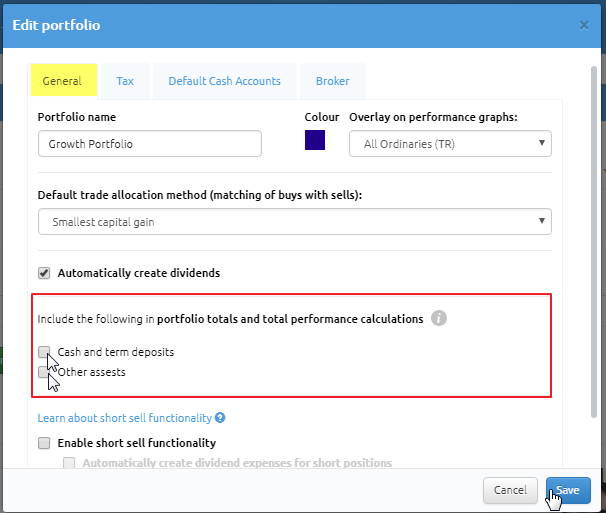
Task: Click the Cancel button
Action: pos(510,490)
